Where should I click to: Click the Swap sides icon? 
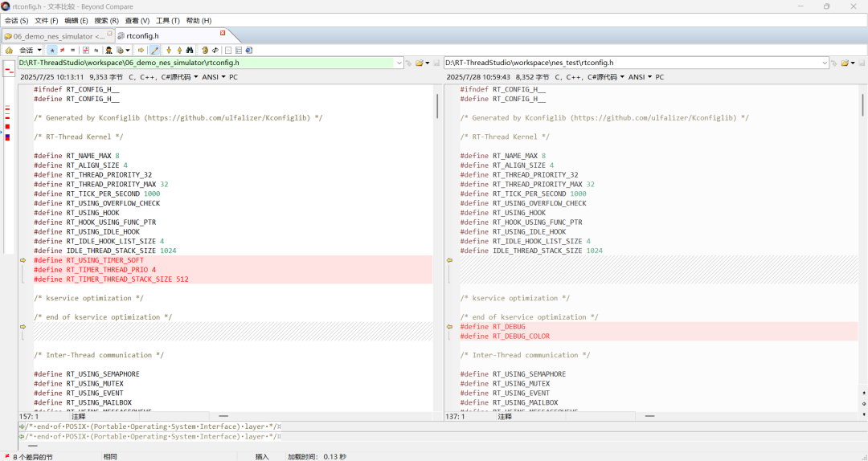215,50
